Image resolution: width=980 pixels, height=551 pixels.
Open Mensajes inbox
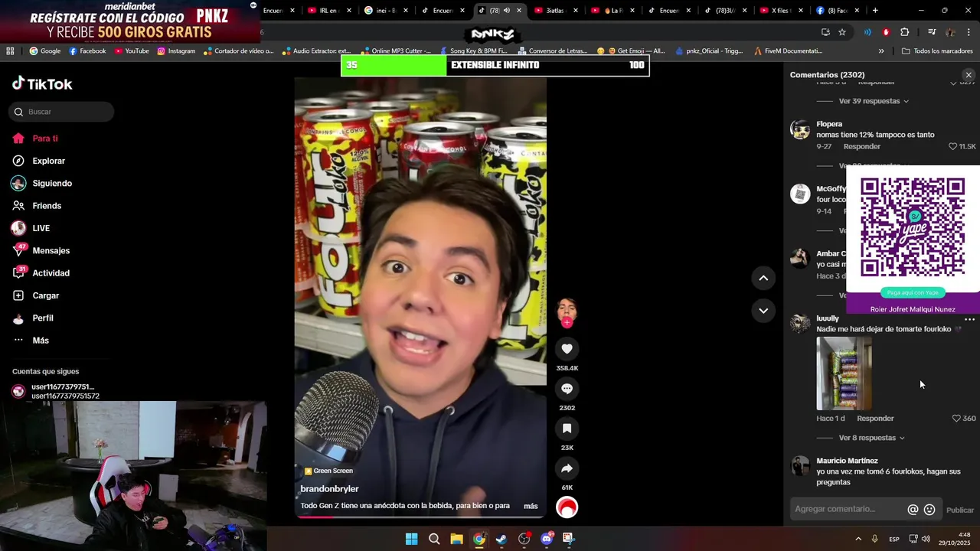point(41,251)
